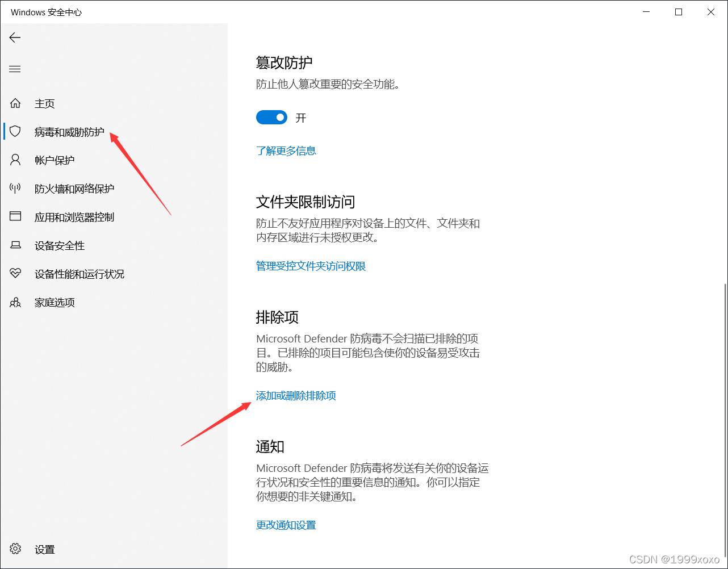Click the wireless signal firewall icon

click(x=15, y=189)
